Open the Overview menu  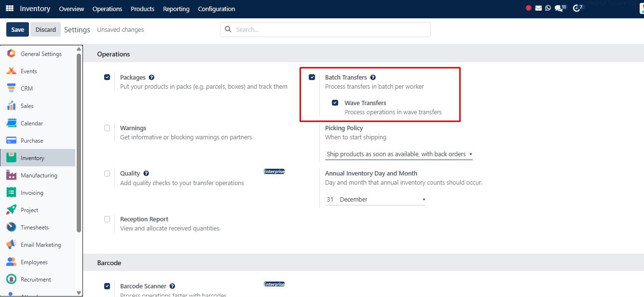(x=71, y=9)
